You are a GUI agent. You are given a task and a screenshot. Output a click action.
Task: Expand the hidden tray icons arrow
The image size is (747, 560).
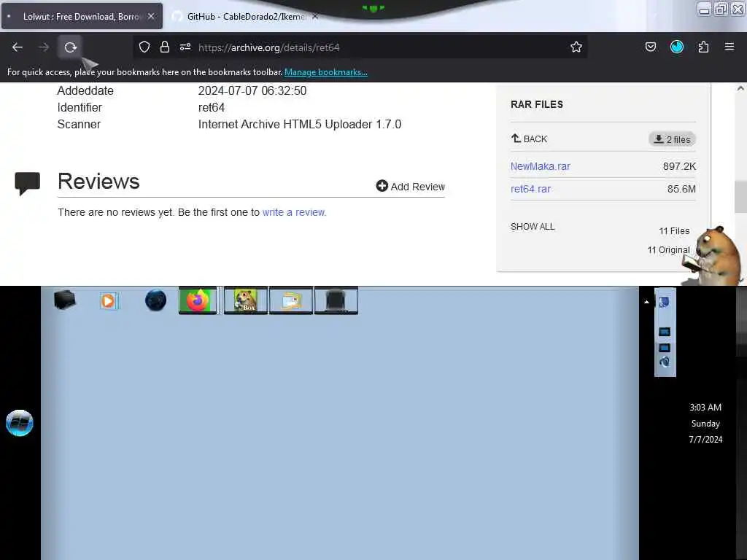click(646, 302)
